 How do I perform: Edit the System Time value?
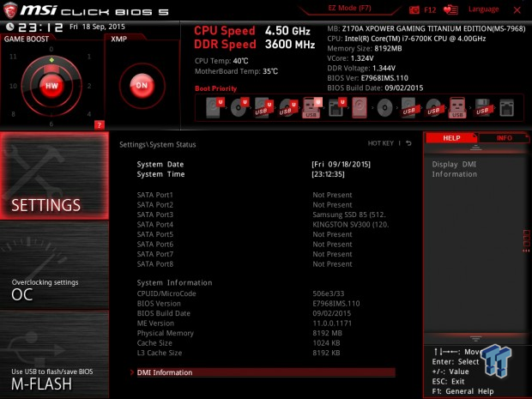tap(328, 174)
